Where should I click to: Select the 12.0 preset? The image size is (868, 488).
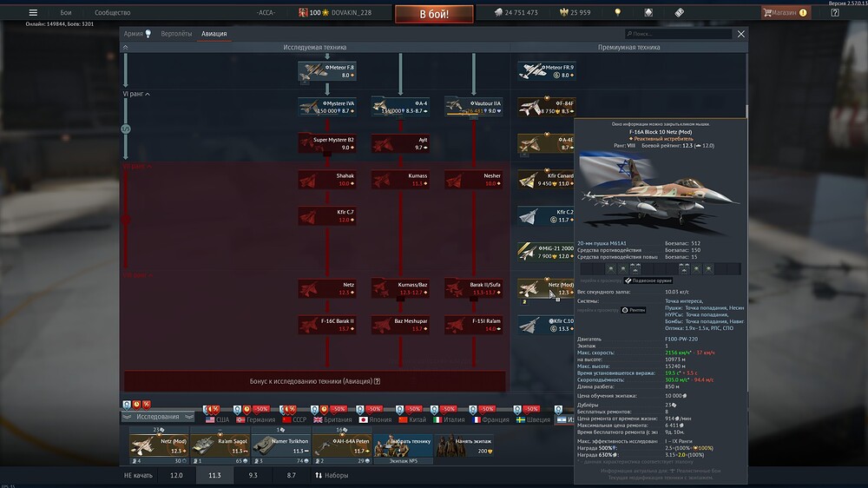[x=176, y=475]
